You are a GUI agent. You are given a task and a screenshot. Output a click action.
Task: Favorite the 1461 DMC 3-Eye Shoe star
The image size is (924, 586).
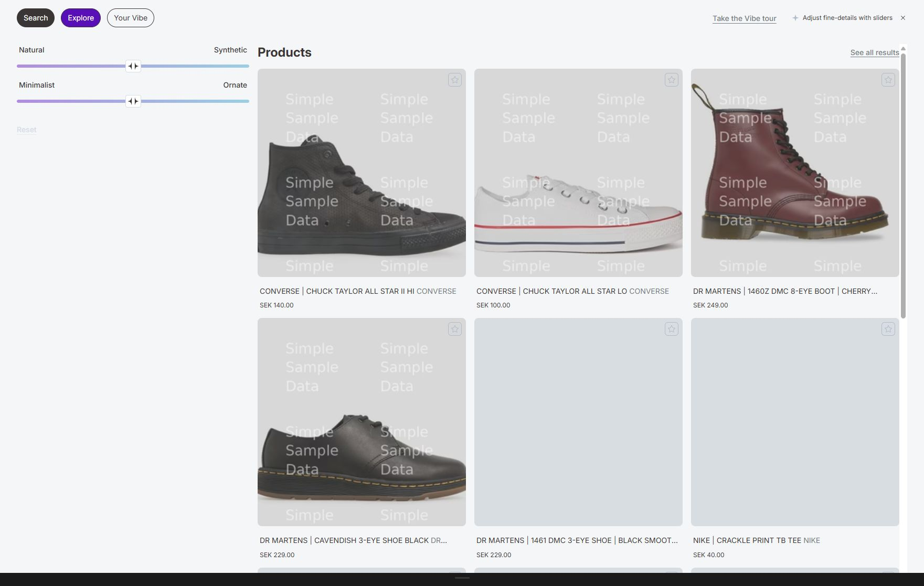coord(672,329)
